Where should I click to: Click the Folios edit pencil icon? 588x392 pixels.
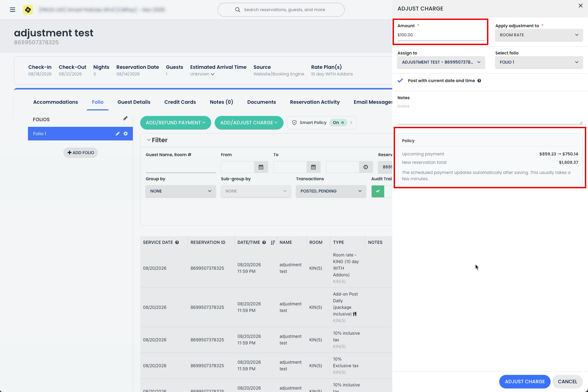point(126,118)
